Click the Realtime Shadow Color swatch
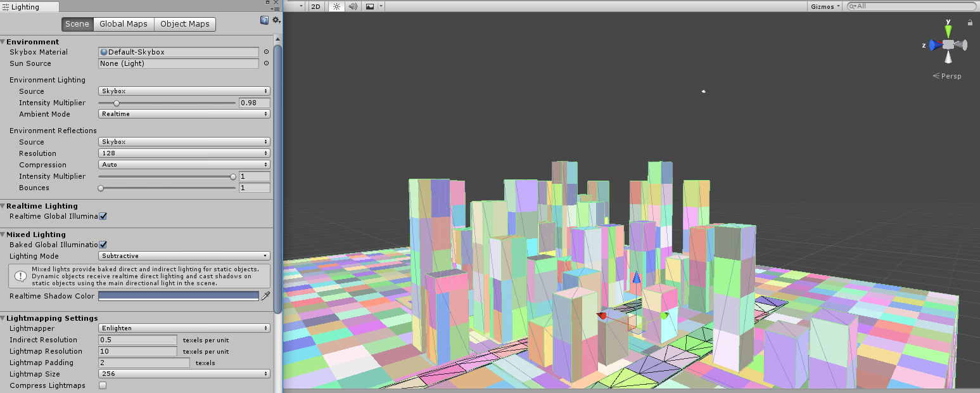 [x=179, y=296]
